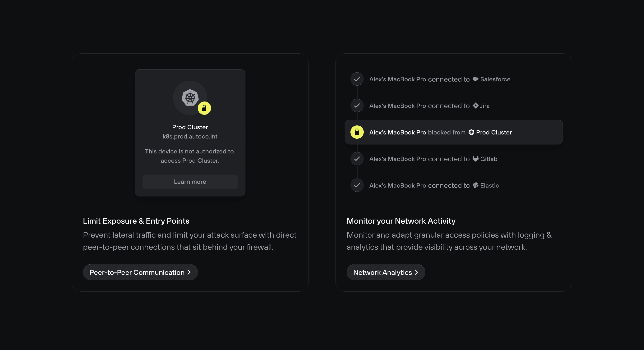Select "Alex's MacBook Pro connected to" Salesforce row
Image resolution: width=644 pixels, height=350 pixels.
click(x=440, y=79)
